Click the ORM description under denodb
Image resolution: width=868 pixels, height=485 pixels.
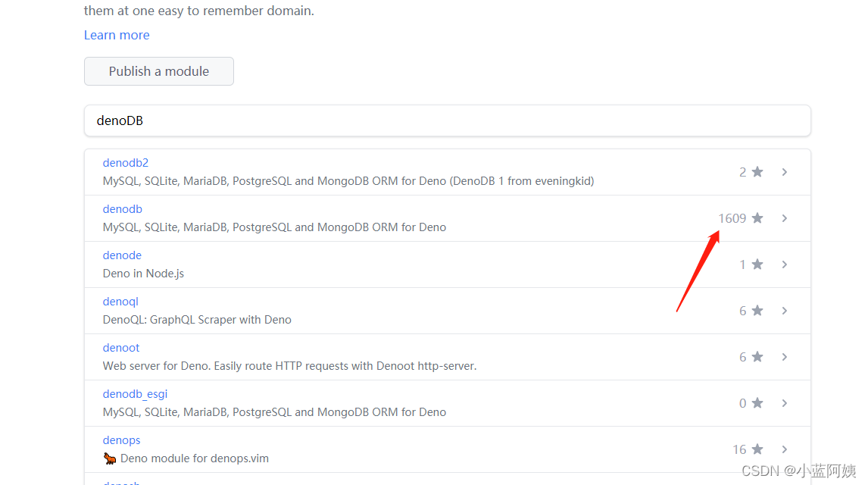[x=274, y=227]
